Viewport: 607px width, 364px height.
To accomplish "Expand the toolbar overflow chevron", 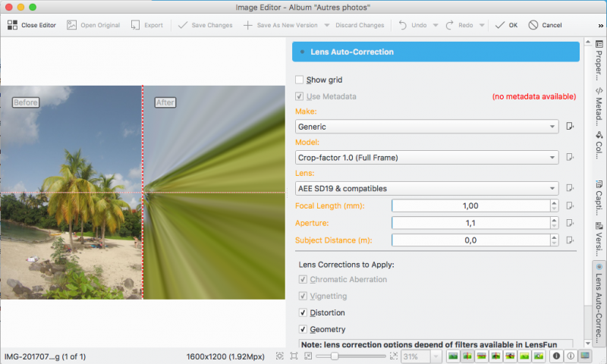I will (x=600, y=26).
